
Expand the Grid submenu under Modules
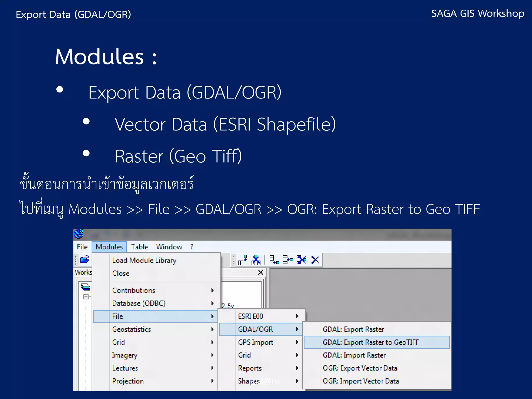point(155,342)
